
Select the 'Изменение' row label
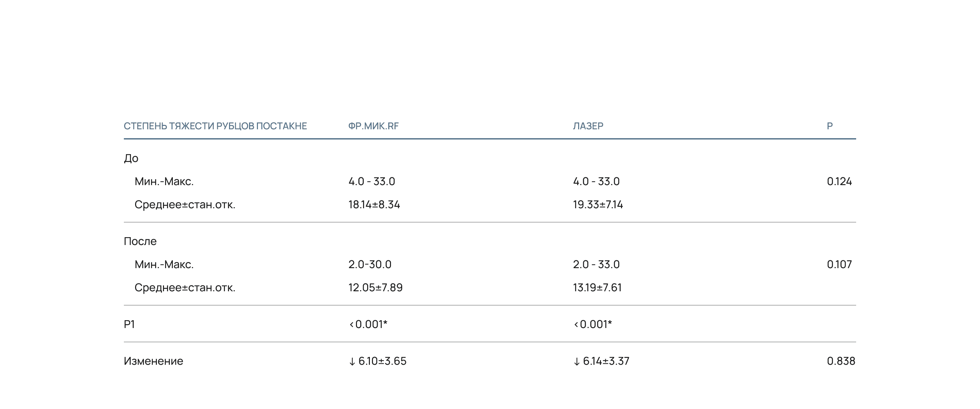coord(153,361)
